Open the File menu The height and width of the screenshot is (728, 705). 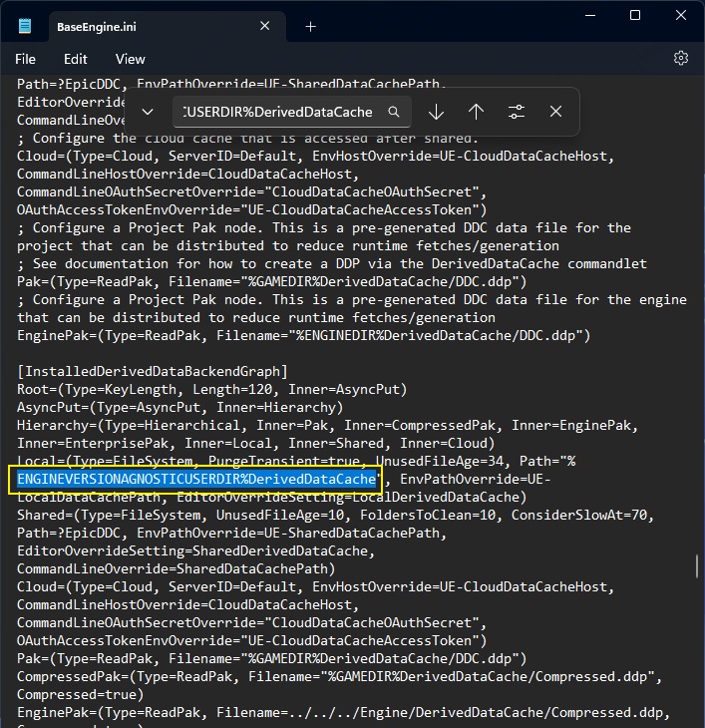pos(25,60)
